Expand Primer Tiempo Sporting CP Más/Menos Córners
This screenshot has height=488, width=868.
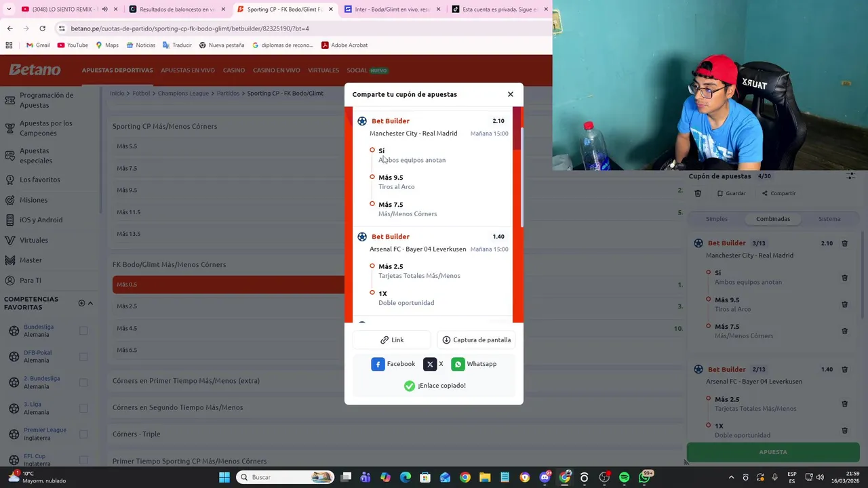[189, 462]
